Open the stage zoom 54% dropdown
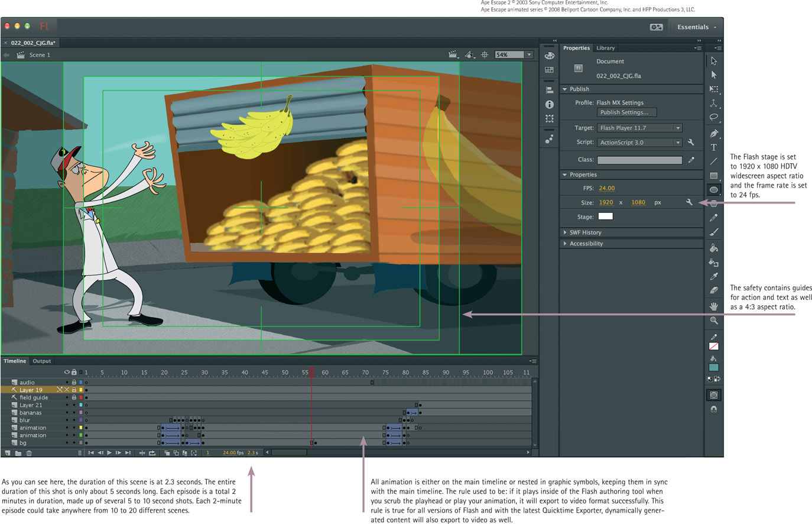 tap(530, 54)
